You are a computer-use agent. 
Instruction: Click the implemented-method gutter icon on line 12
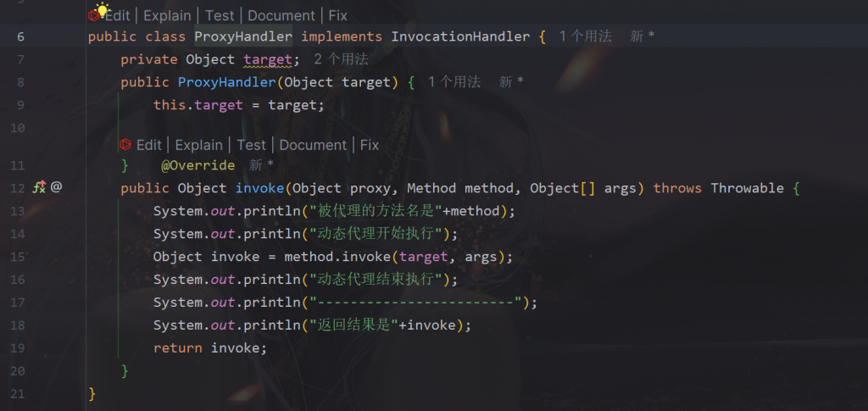39,187
